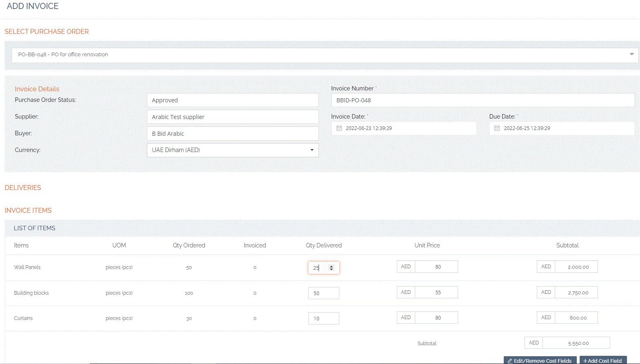Focus the Invoice Number input field

click(x=483, y=100)
